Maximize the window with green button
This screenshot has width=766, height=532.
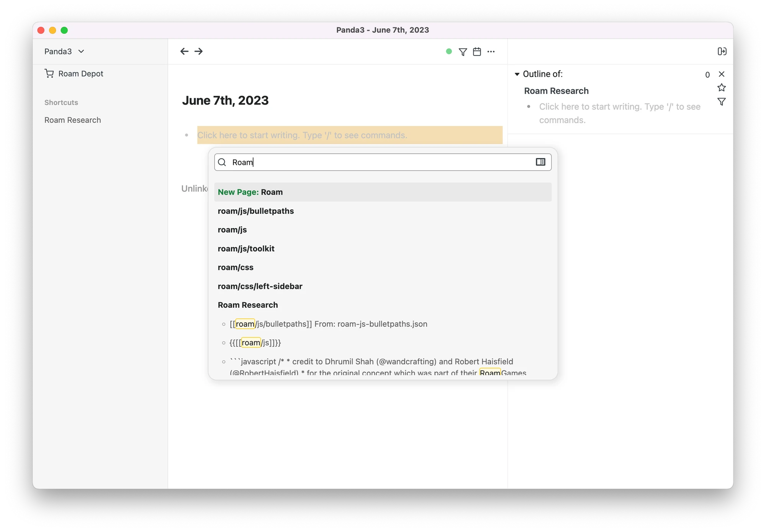click(x=64, y=30)
